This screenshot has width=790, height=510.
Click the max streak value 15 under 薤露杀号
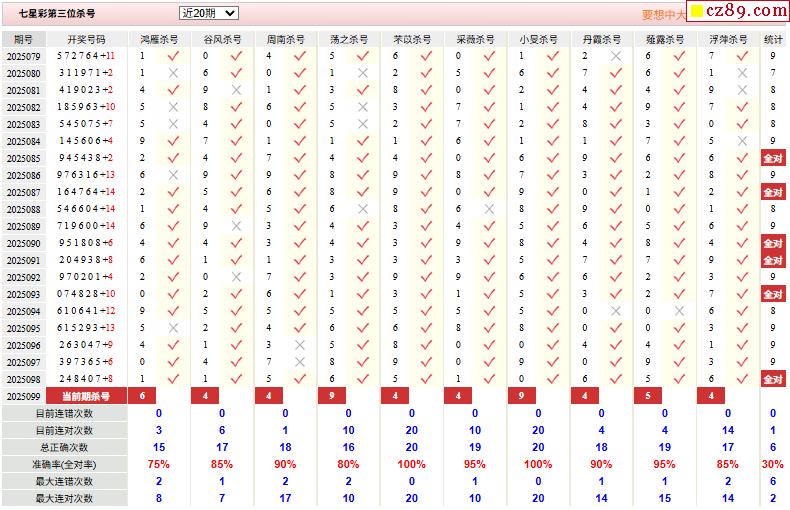665,498
